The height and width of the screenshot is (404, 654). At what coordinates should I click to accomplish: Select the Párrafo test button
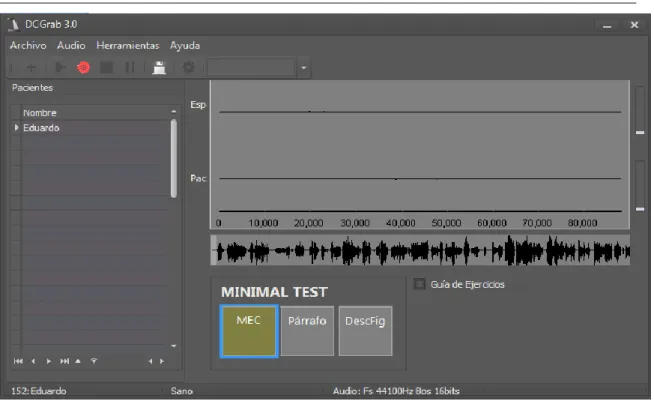point(307,331)
